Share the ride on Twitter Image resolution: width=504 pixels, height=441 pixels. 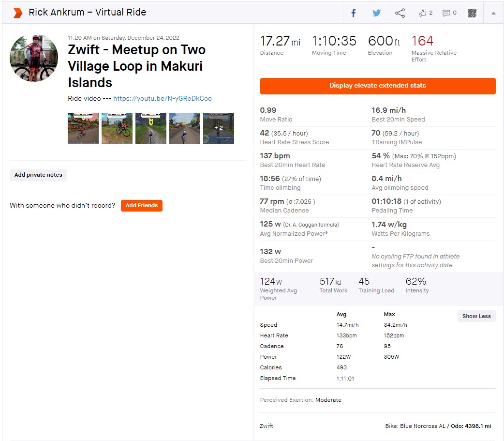(x=377, y=13)
